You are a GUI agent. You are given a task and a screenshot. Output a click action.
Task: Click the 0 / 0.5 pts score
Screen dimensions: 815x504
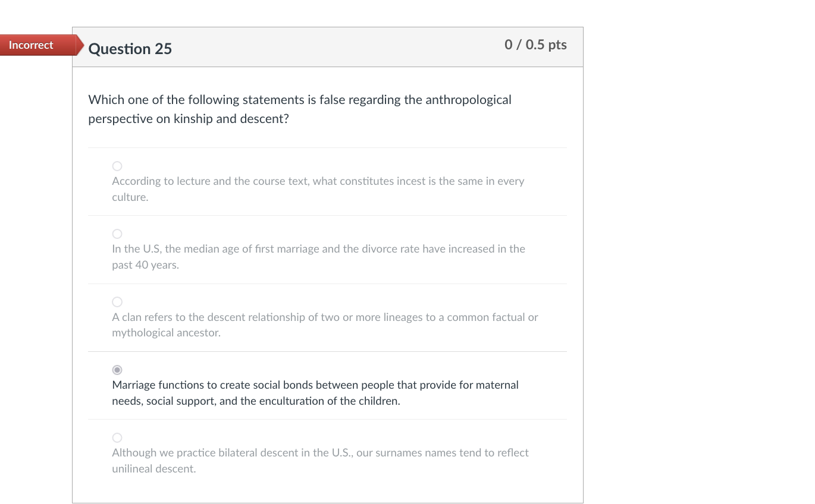pyautogui.click(x=535, y=45)
